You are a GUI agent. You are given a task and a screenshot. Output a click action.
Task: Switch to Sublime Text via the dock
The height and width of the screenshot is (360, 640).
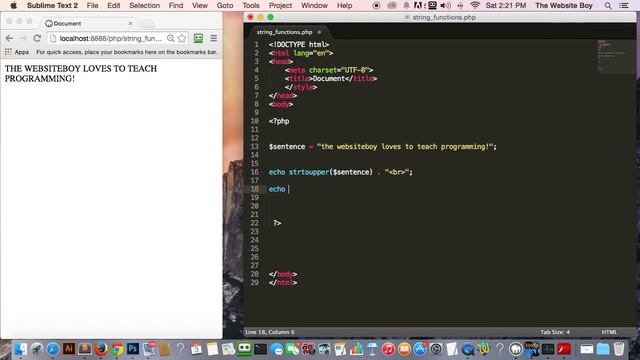pyautogui.click(x=85, y=349)
